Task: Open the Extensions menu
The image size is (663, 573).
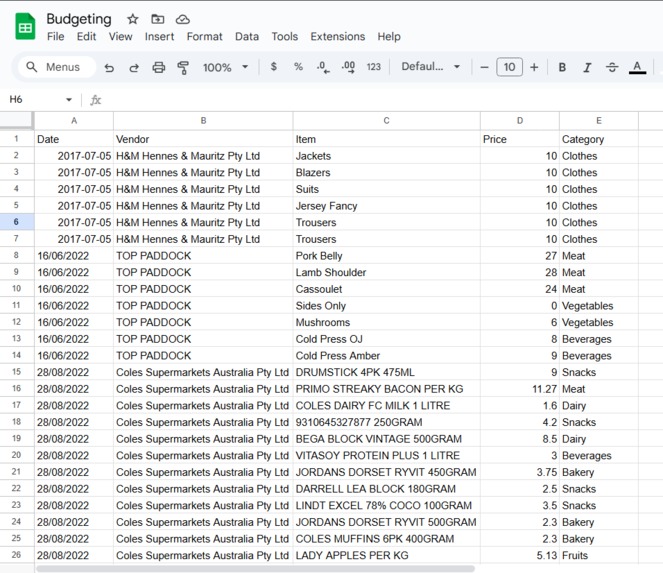Action: tap(337, 37)
